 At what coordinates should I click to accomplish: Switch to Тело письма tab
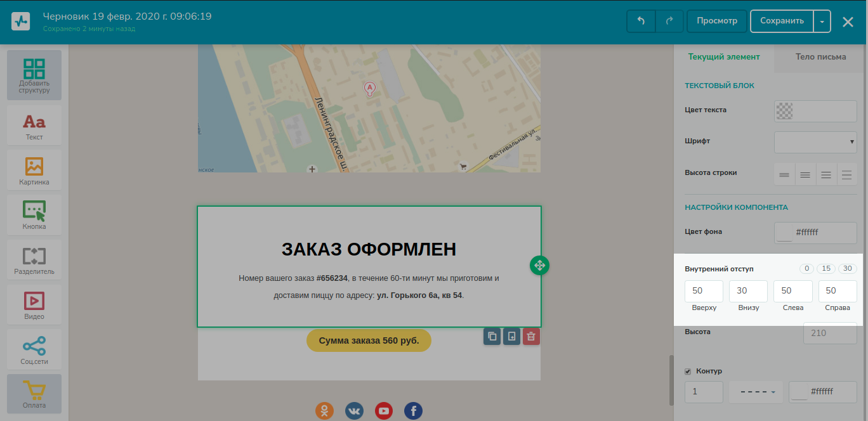point(820,56)
